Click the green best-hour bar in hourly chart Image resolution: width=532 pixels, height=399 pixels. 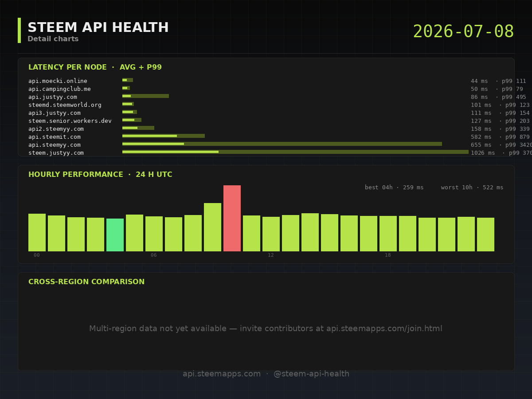115,235
